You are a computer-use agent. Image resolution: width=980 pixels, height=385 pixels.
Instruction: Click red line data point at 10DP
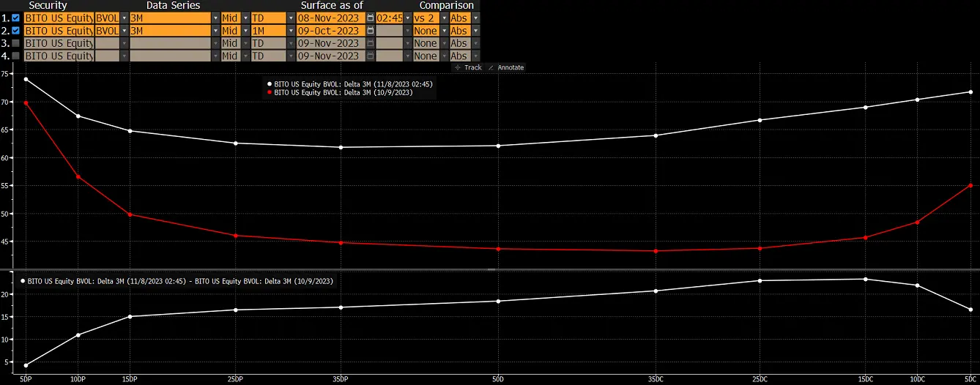coord(78,176)
